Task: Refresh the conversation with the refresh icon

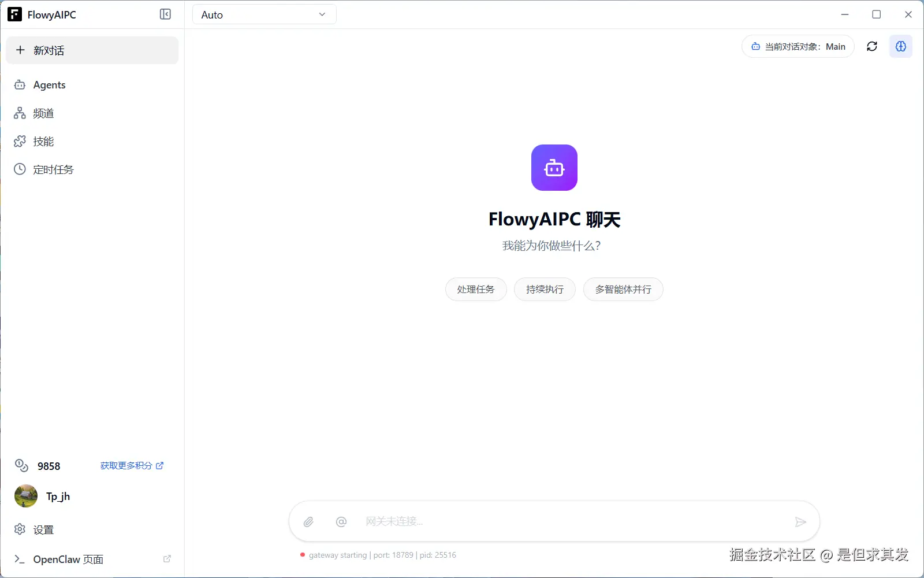Action: click(872, 46)
